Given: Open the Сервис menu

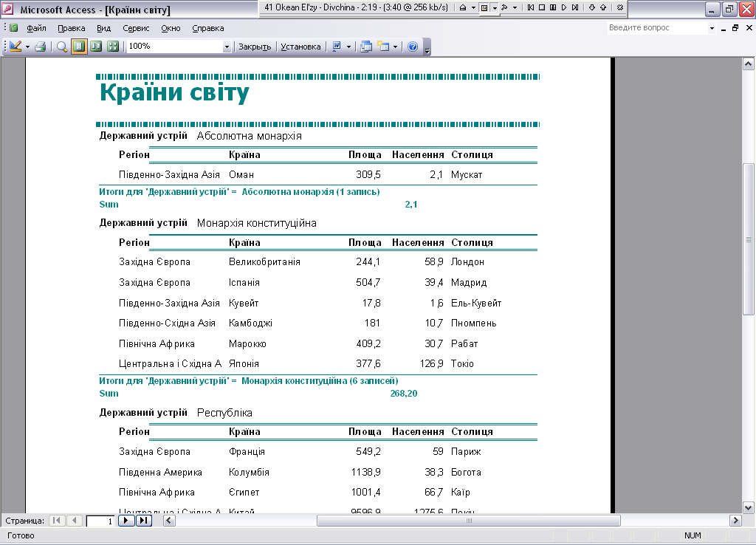Looking at the screenshot, I should coord(136,29).
